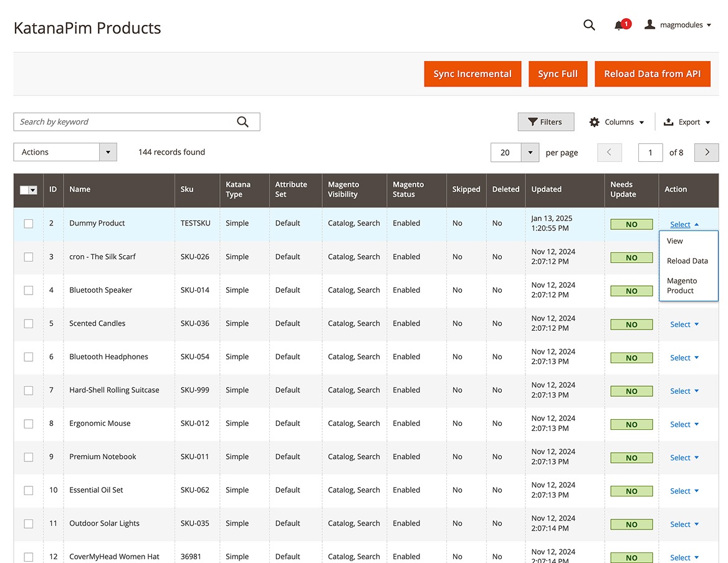728x563 pixels.
Task: Sort by the Sku column header
Action: [x=197, y=190]
